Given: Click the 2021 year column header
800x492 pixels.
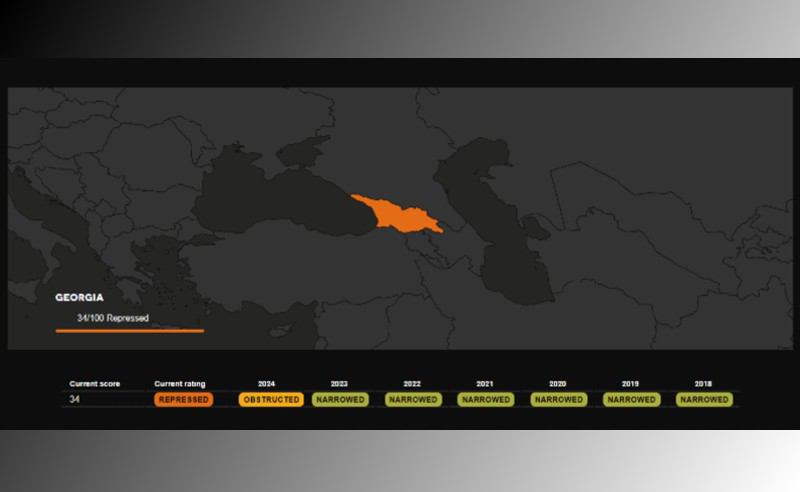Looking at the screenshot, I should [x=485, y=383].
